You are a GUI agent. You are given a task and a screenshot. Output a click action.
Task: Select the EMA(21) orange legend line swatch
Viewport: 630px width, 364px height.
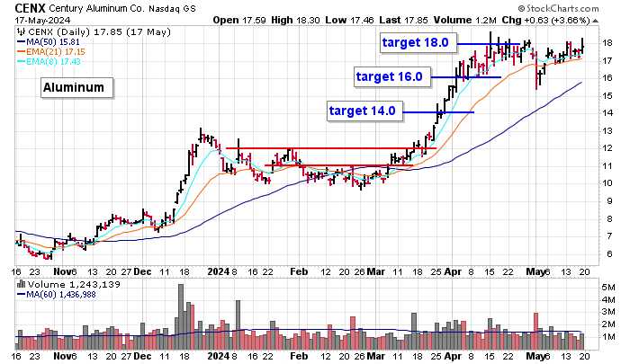click(x=22, y=52)
